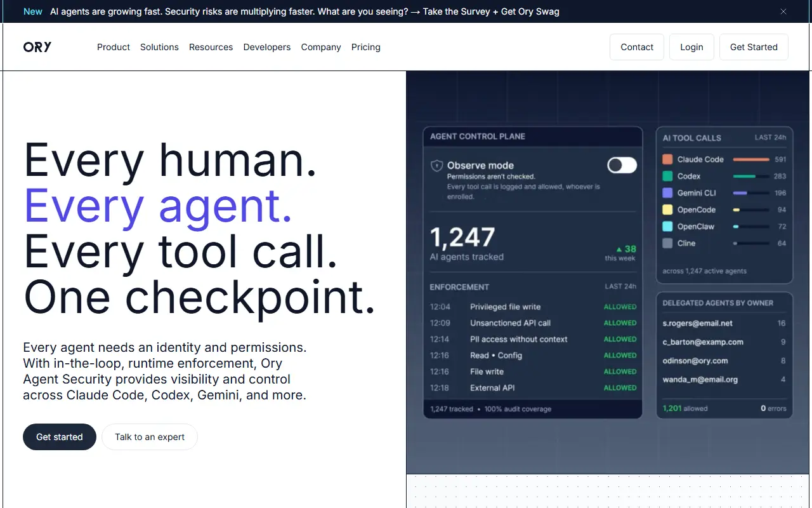Viewport: 812px width, 508px height.
Task: Click the Gemini CLI purple color square
Action: coord(667,193)
